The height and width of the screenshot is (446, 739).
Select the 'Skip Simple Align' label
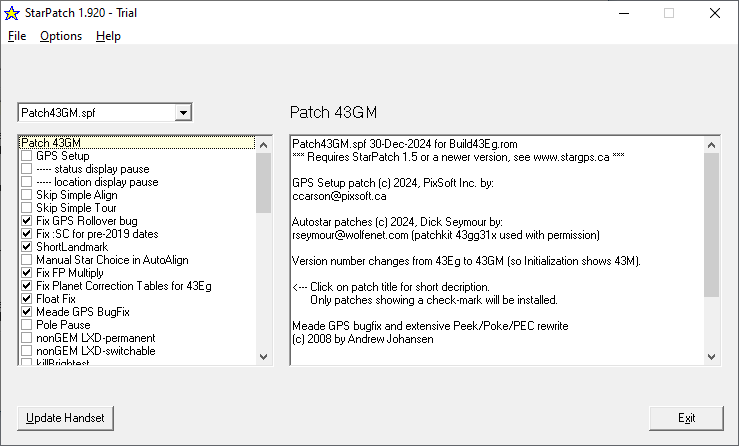[x=77, y=195]
